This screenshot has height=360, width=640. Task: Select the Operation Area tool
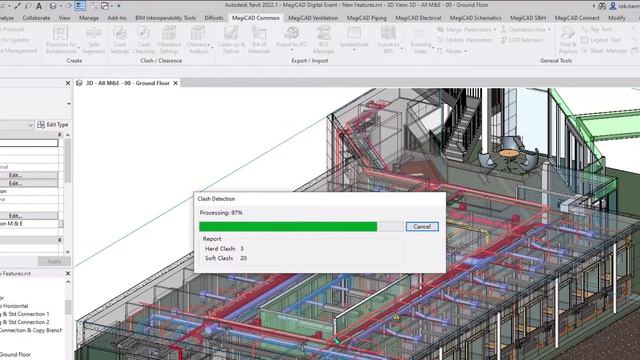tap(524, 29)
